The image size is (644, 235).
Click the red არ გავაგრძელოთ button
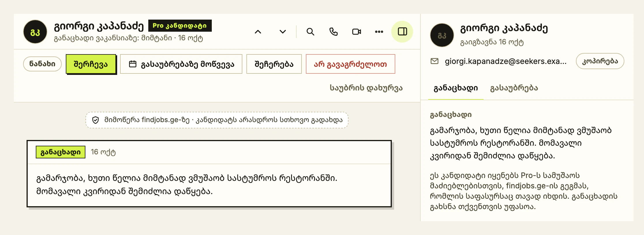point(351,64)
